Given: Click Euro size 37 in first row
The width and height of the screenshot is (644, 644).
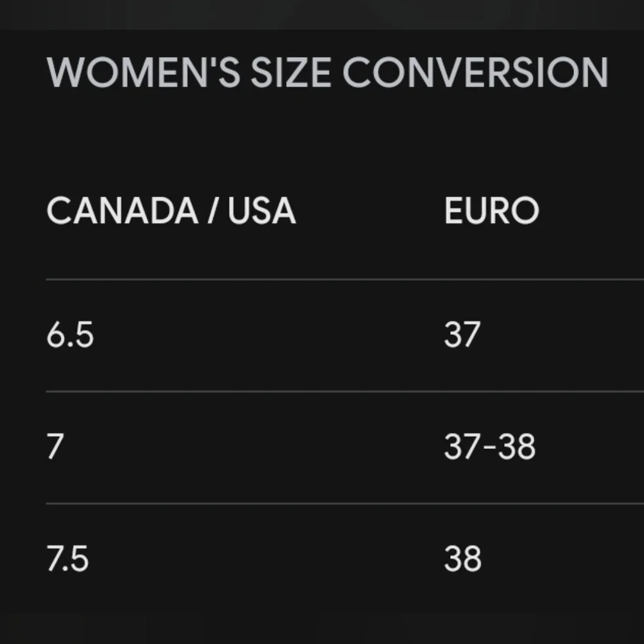Looking at the screenshot, I should pyautogui.click(x=462, y=335).
